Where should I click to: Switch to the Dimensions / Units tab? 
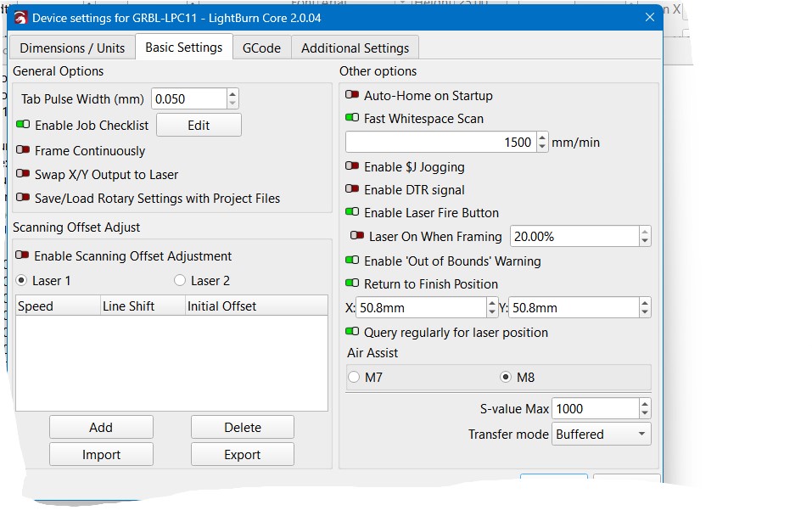pyautogui.click(x=72, y=48)
